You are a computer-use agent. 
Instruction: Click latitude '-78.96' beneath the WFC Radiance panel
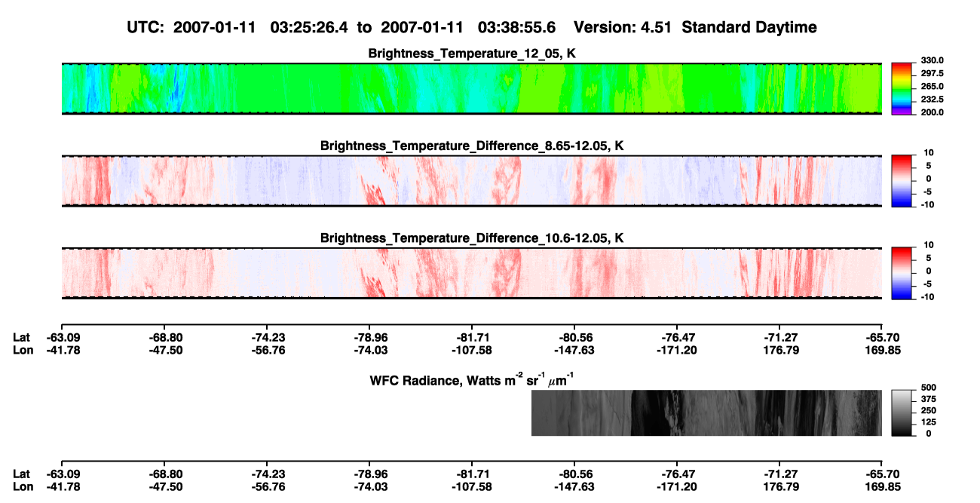[x=369, y=474]
